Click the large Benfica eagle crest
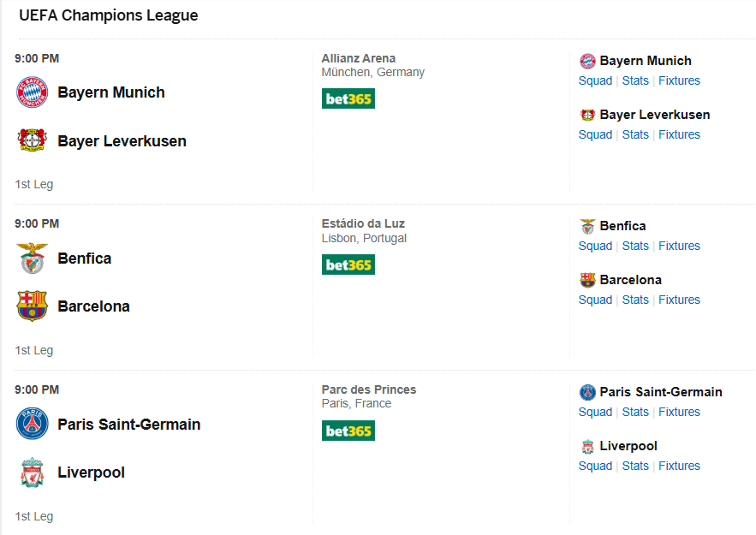The height and width of the screenshot is (535, 756). coord(33,259)
